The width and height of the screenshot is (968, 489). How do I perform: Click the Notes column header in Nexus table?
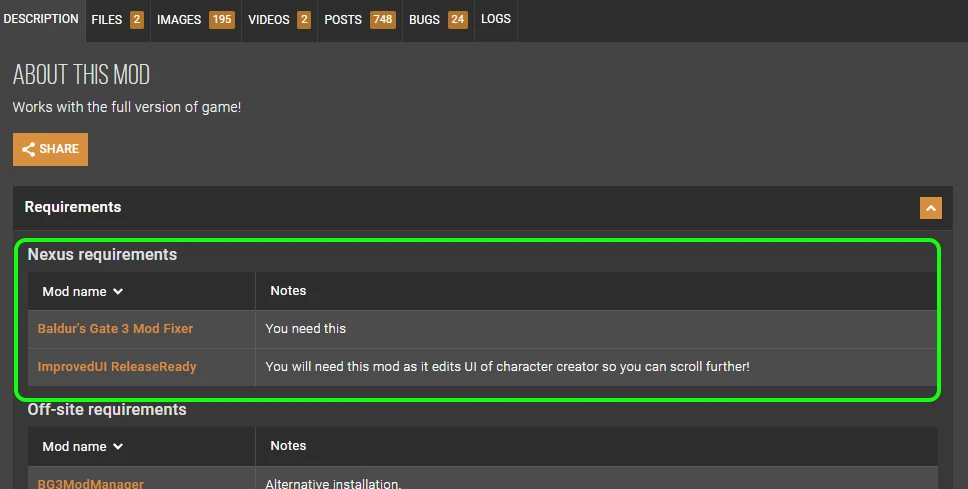pyautogui.click(x=288, y=291)
